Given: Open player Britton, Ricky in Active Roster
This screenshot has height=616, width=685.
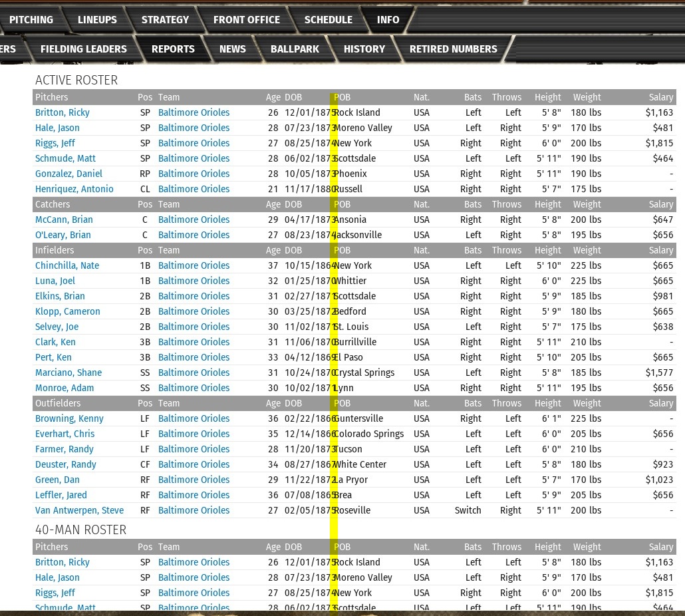Looking at the screenshot, I should point(62,112).
